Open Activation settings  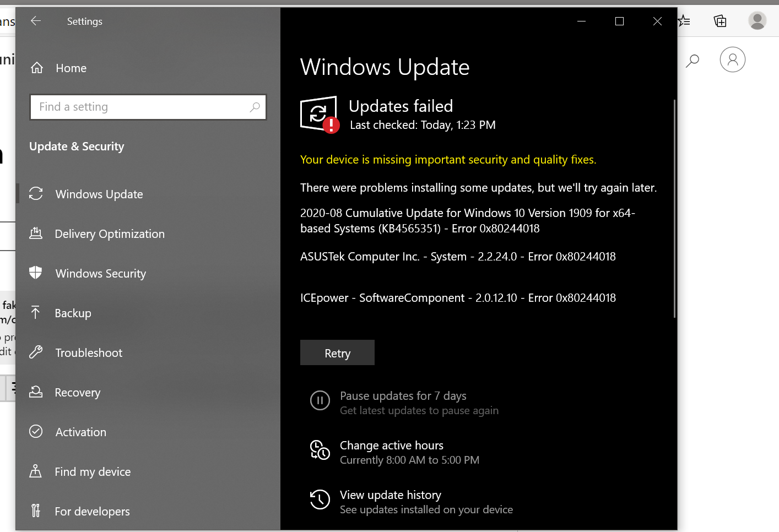click(81, 432)
